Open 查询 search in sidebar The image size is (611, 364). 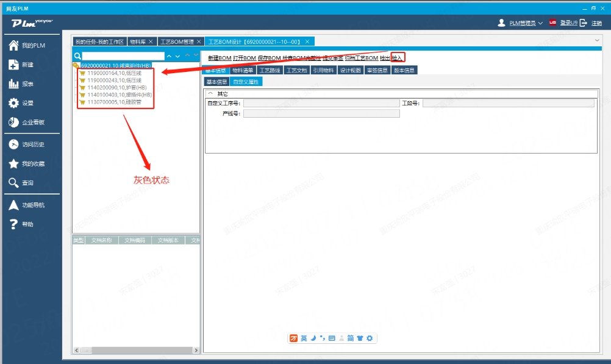pos(21,183)
